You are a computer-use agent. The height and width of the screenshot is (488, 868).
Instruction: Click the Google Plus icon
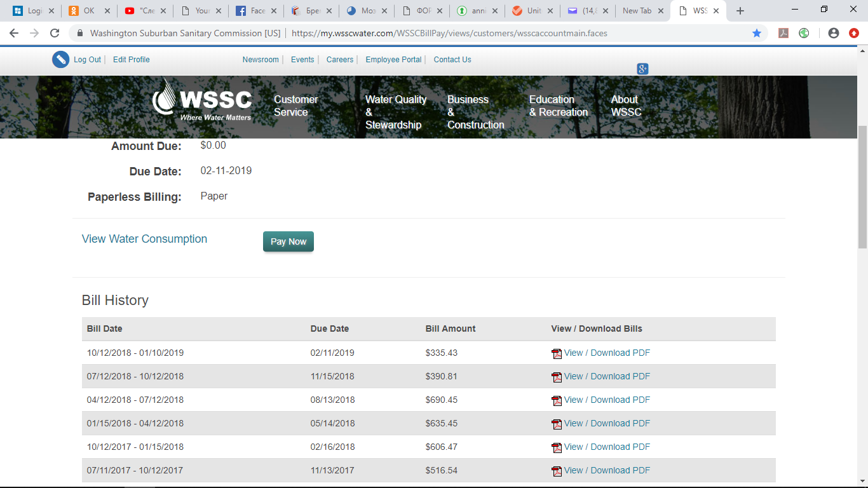point(642,69)
